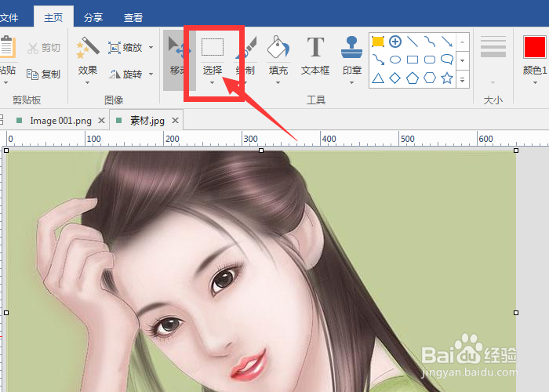Select the rounded rectangle shape

click(430, 60)
